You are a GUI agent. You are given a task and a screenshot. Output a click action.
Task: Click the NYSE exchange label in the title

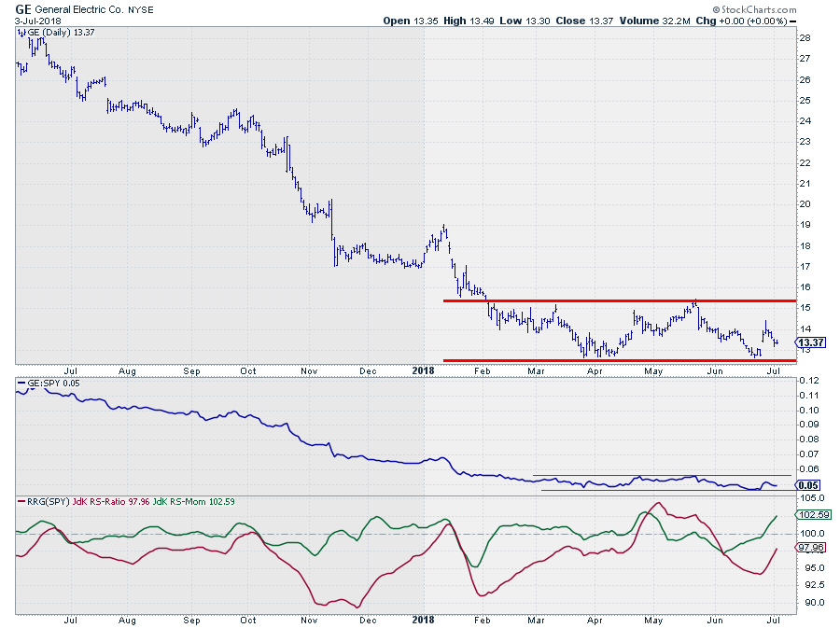point(140,9)
